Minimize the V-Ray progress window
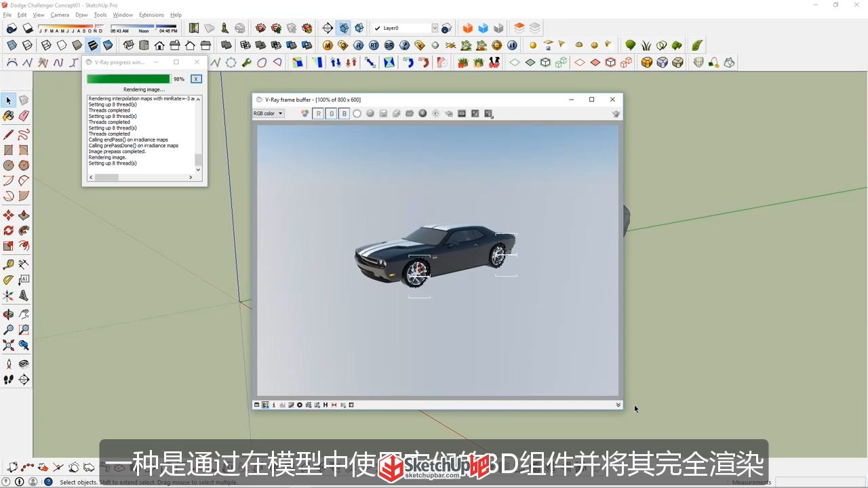The height and width of the screenshot is (488, 868). point(157,62)
